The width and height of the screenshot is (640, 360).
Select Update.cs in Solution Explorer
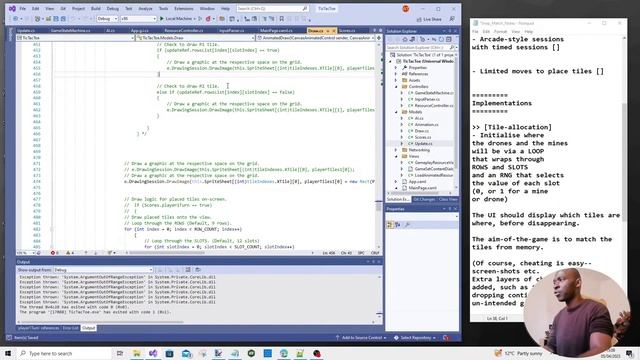click(423, 144)
